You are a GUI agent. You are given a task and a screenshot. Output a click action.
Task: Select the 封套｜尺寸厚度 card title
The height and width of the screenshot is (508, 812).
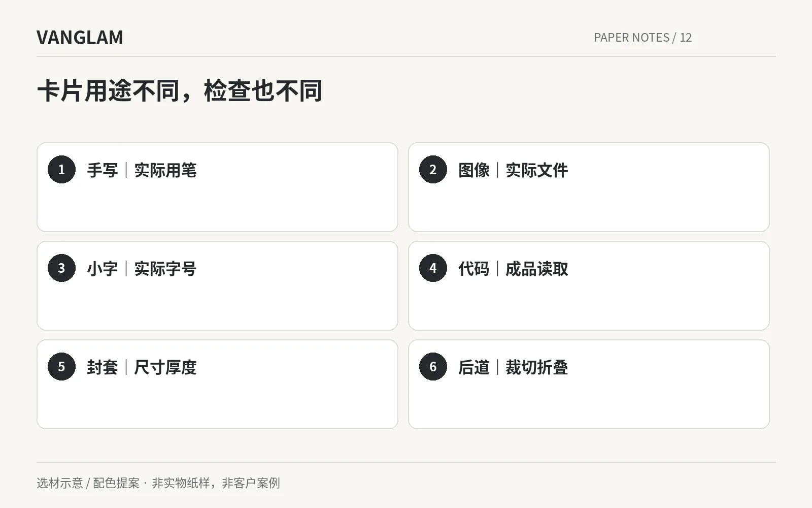click(x=142, y=367)
